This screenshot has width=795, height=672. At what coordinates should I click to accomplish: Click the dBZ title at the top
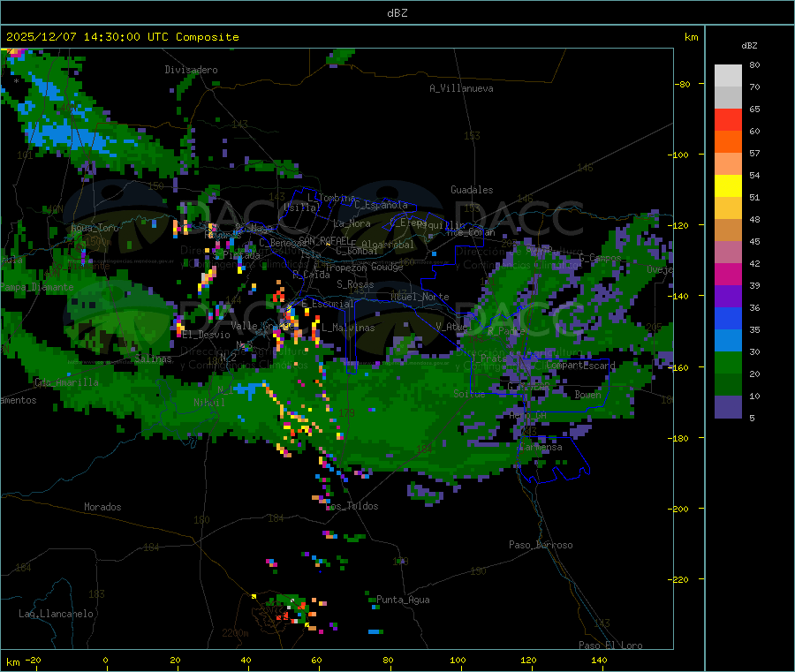[x=397, y=13]
